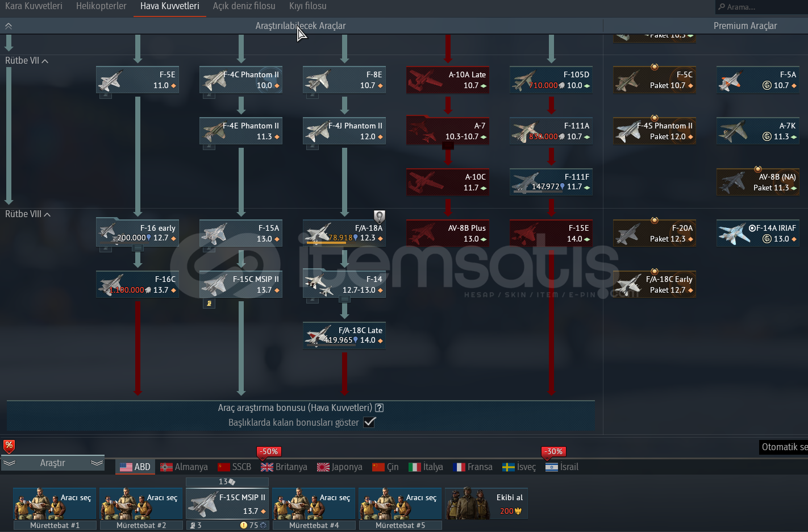Screen dimensions: 808x532
Task: Collapse Rütbe VII rank section
Action: [26, 61]
